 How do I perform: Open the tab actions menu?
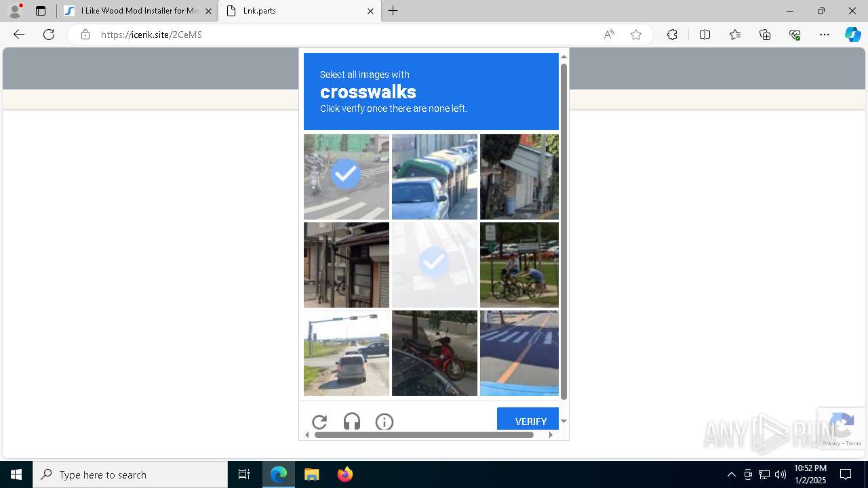point(41,11)
